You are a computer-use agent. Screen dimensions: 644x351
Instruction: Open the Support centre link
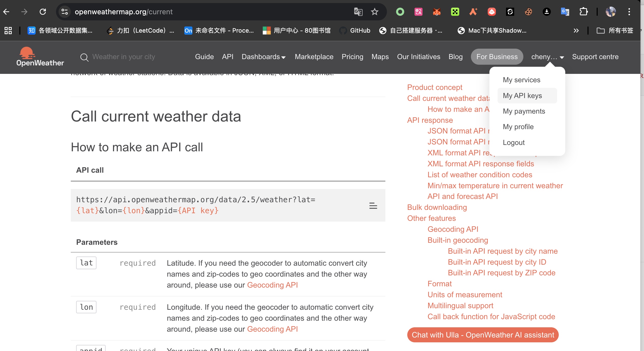595,57
